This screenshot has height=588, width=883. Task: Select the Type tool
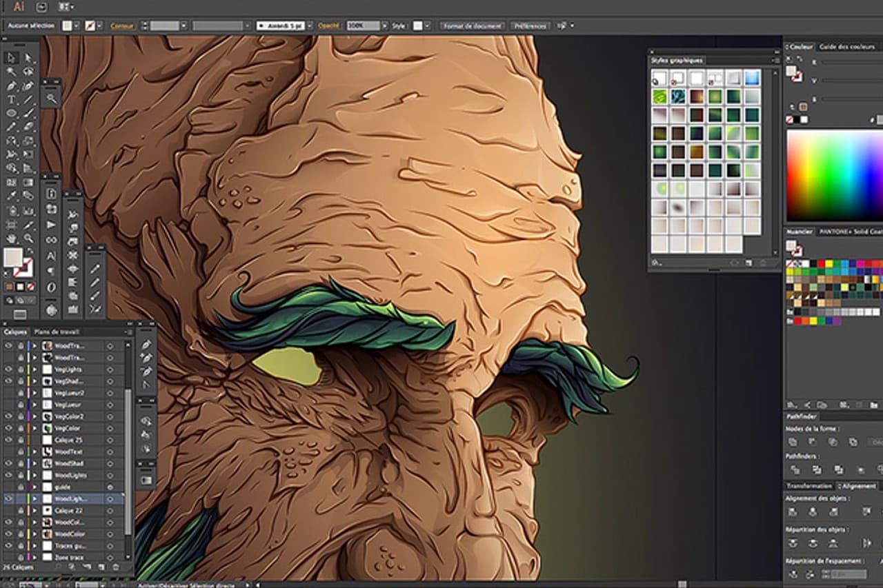12,100
